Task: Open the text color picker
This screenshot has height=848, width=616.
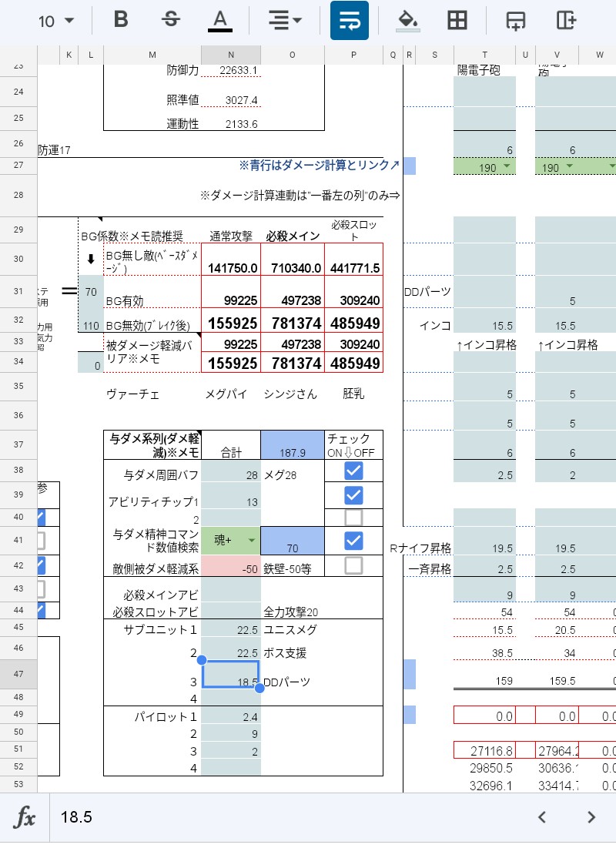Action: pos(219,21)
